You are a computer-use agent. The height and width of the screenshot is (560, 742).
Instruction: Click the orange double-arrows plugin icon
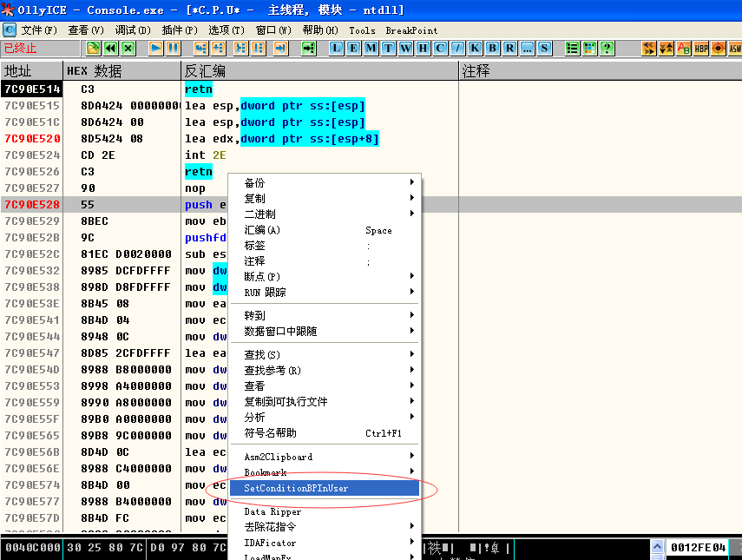coord(649,49)
